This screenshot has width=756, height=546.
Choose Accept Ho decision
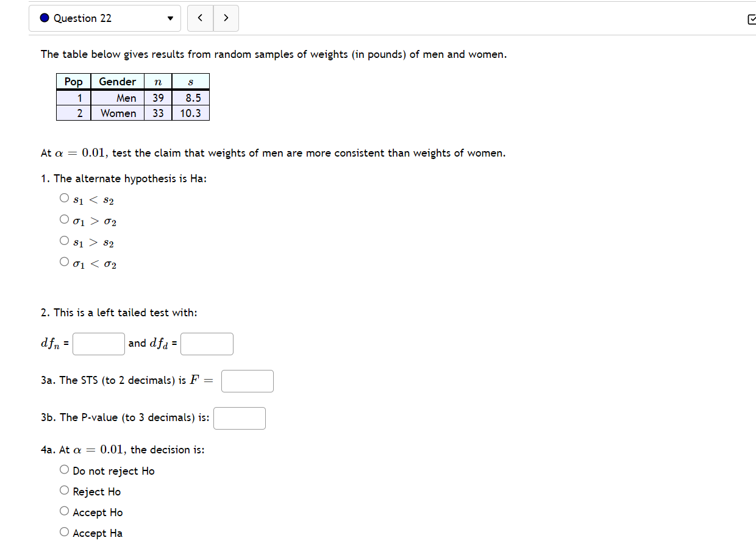pos(65,511)
